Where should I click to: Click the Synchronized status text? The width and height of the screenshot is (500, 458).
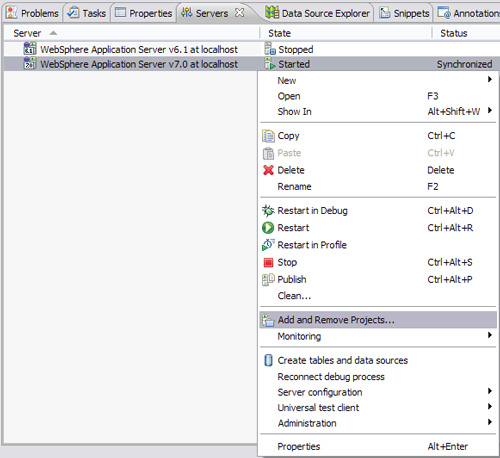[464, 64]
